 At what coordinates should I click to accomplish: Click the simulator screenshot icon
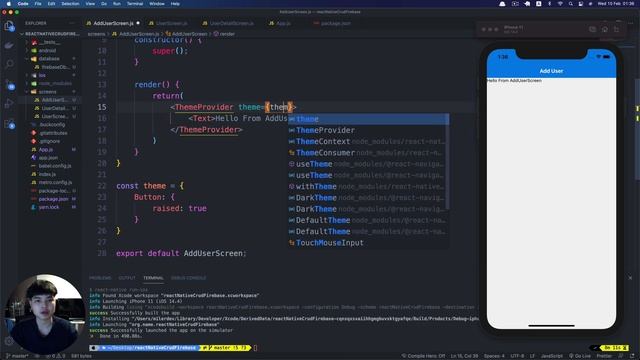pyautogui.click(x=592, y=29)
